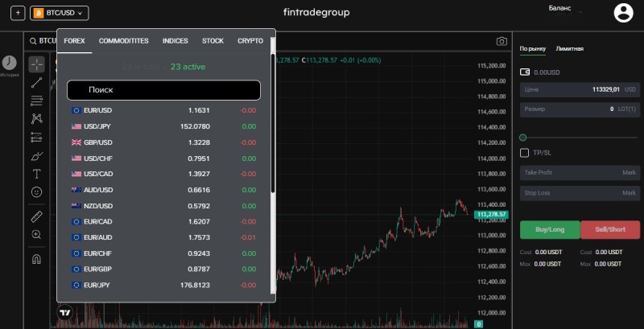Image resolution: width=644 pixels, height=329 pixels.
Task: Select GBP/USD from the list
Action: (x=164, y=142)
